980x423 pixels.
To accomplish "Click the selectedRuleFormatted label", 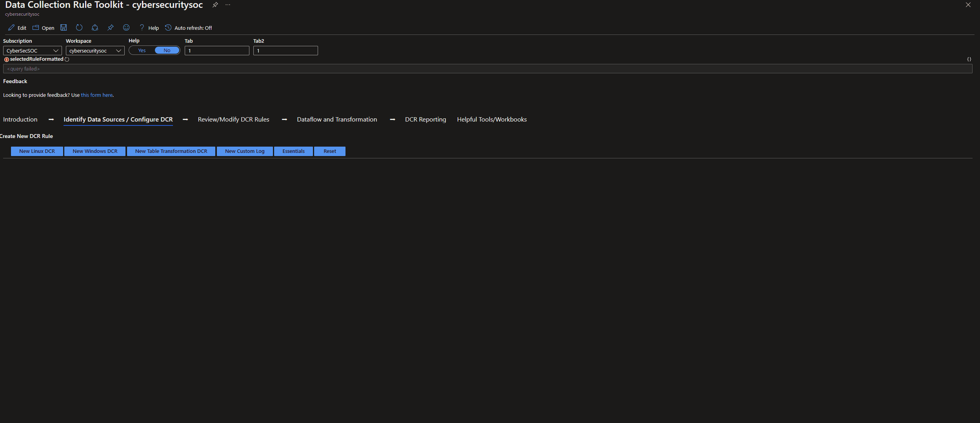I will pyautogui.click(x=36, y=59).
